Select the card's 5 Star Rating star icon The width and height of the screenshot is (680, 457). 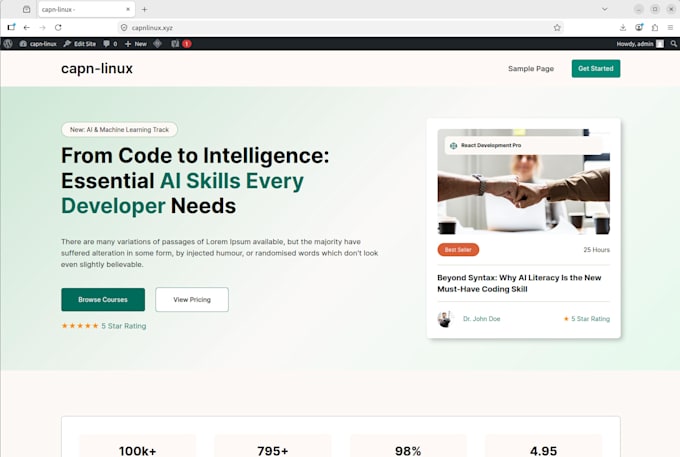coord(566,319)
